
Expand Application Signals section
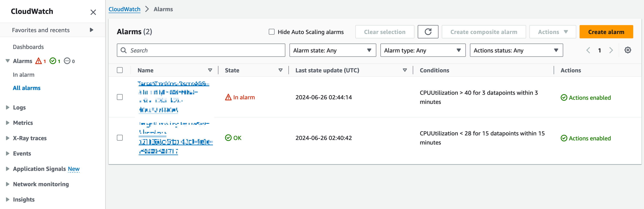tap(8, 169)
